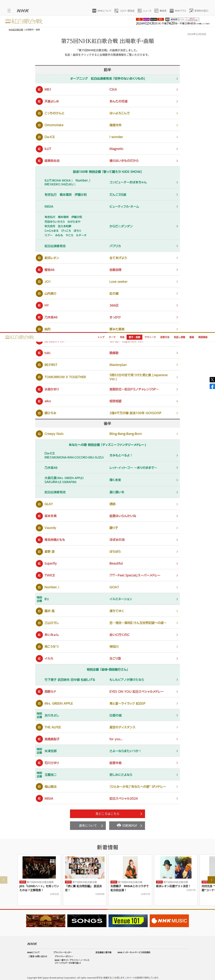Open the NHKについて header link
This screenshot has height=980, width=215.
(x=102, y=11)
